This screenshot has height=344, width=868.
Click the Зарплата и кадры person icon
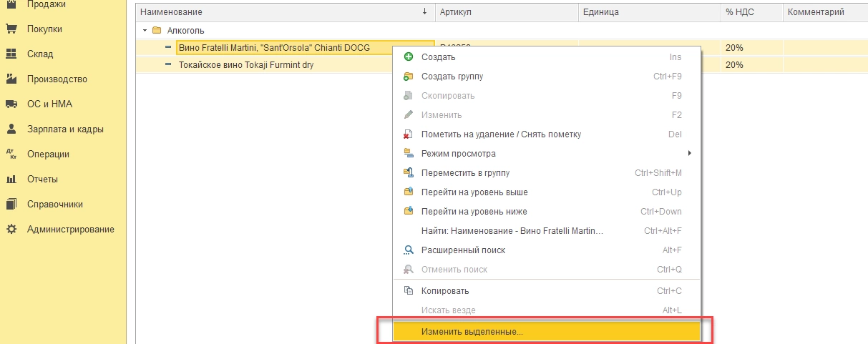tap(11, 129)
